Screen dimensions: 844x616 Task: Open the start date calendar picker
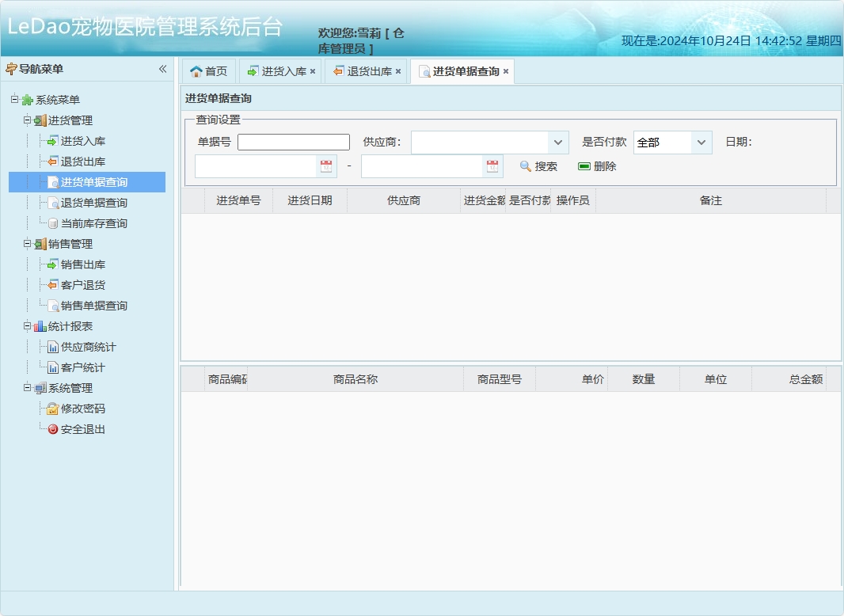point(327,165)
